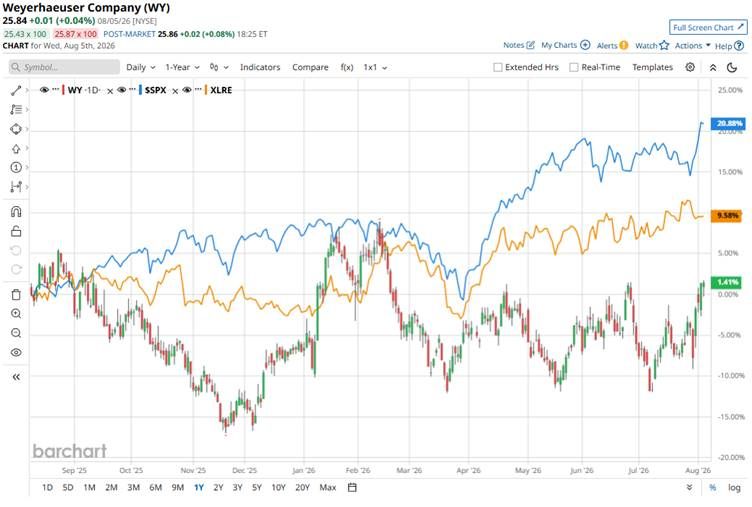This screenshot has height=507, width=752.
Task: Hide the $SPX series eye icon
Action: coord(121,90)
